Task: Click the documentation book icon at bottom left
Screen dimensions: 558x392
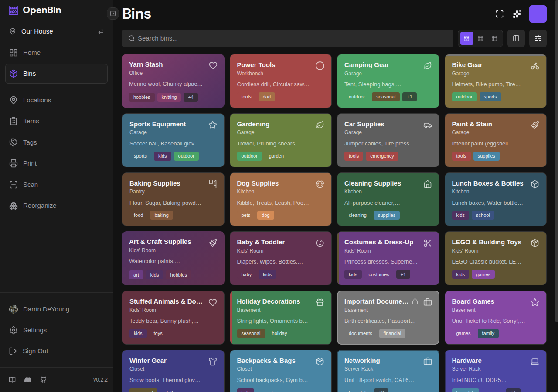Action: click(x=12, y=380)
